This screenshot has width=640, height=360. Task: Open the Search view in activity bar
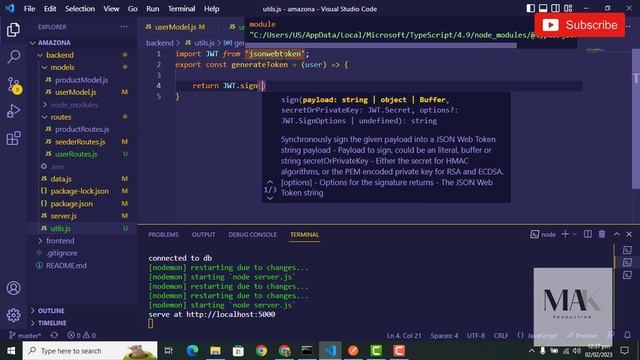(13, 57)
